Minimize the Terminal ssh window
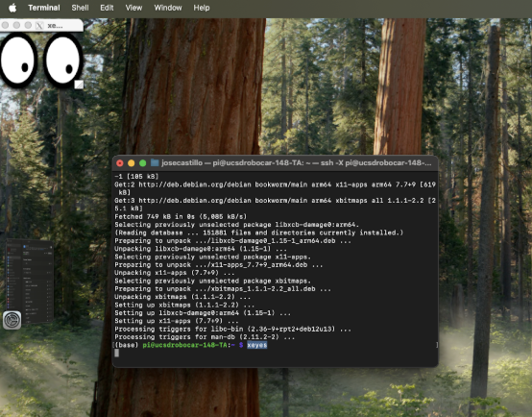The height and width of the screenshot is (417, 532). tap(131, 163)
